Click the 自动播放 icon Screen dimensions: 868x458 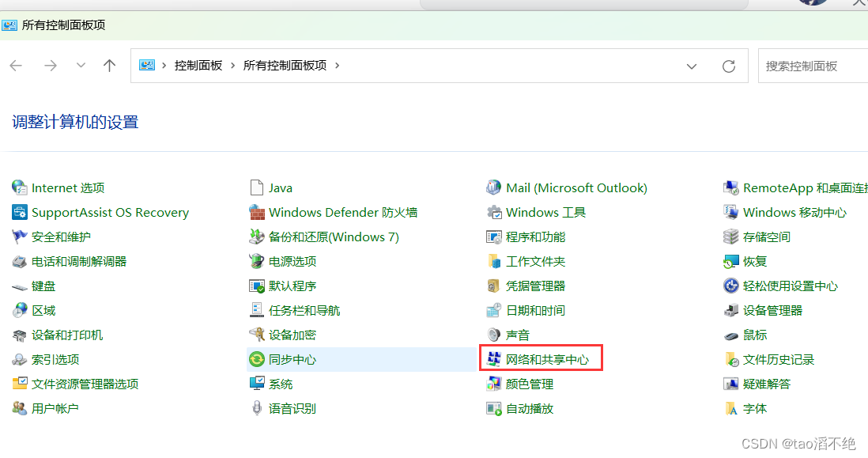click(493, 409)
